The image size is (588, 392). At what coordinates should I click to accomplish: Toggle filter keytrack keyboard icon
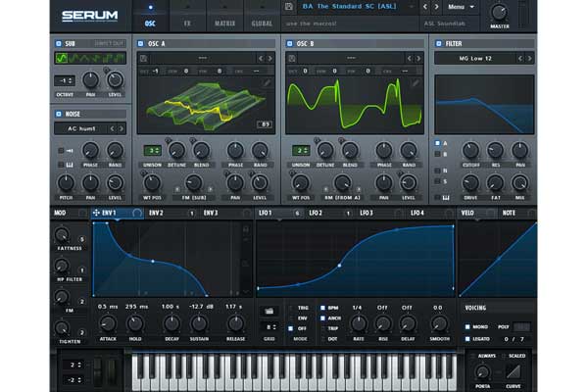pyautogui.click(x=446, y=197)
